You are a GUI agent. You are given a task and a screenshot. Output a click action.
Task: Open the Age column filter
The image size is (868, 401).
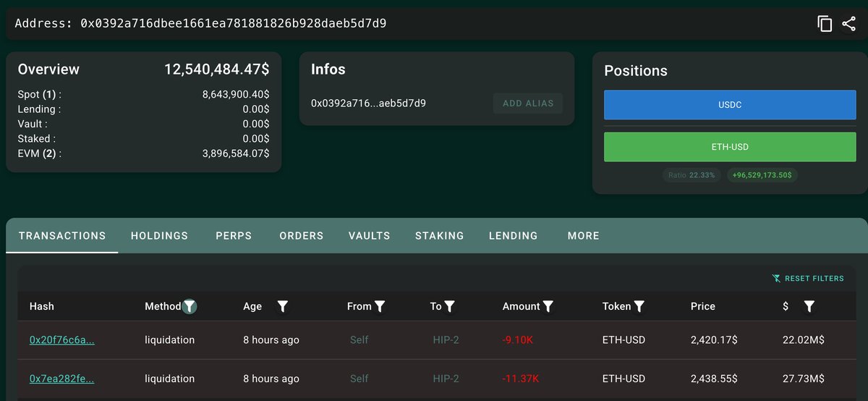pyautogui.click(x=283, y=306)
